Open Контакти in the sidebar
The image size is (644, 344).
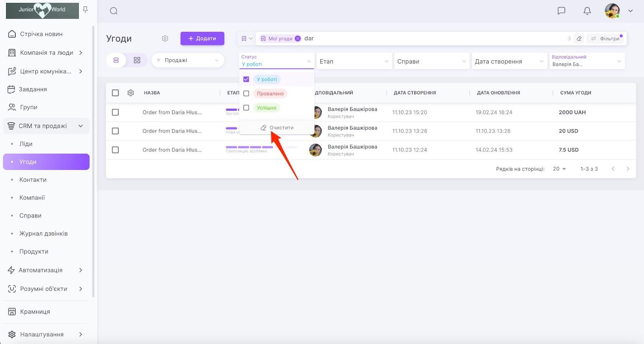33,180
